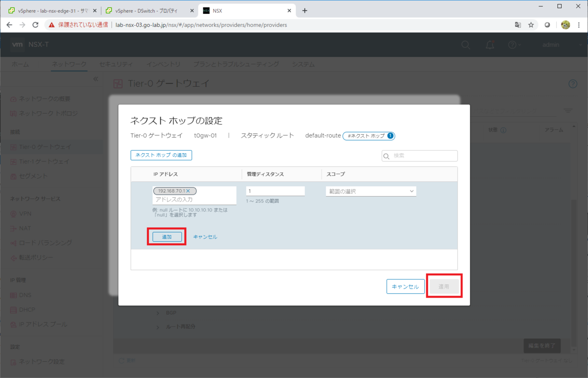588x378 pixels.
Task: Select ネットワーク トポロジ in sidebar
Action: coord(48,114)
